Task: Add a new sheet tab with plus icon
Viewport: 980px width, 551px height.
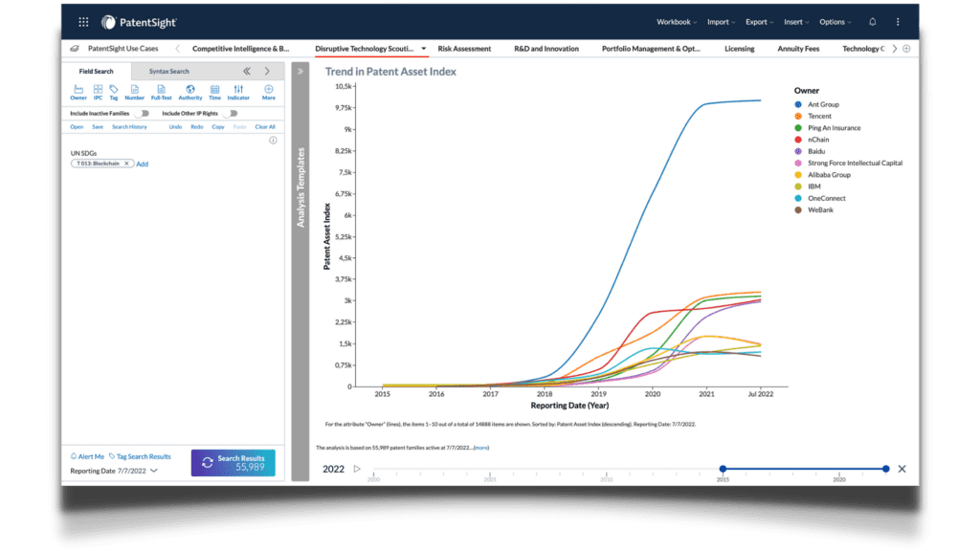Action: point(906,49)
